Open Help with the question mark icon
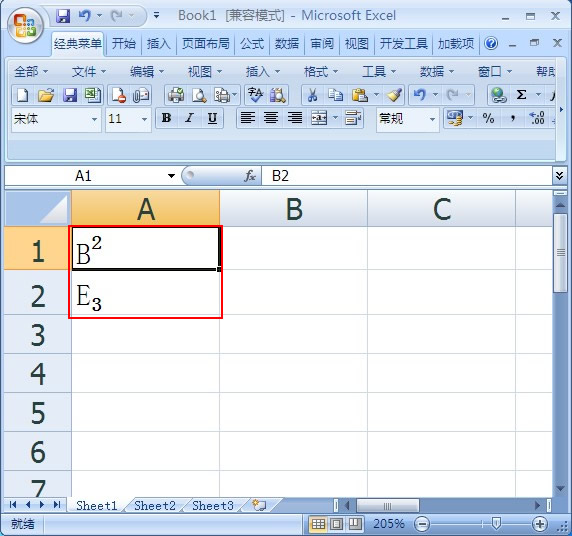Screen dimensions: 572x536 click(x=491, y=43)
